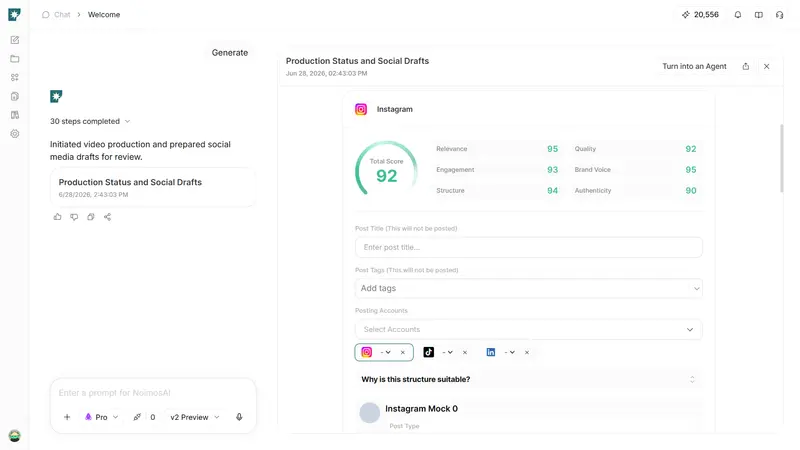This screenshot has width=800, height=450.
Task: Click the Generate message bubble
Action: 230,53
